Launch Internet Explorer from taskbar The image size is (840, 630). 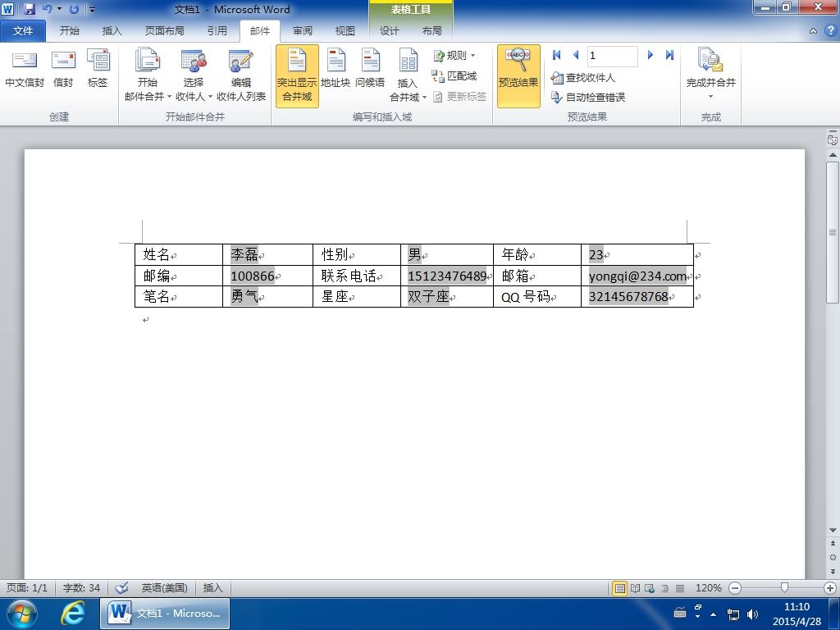point(72,613)
